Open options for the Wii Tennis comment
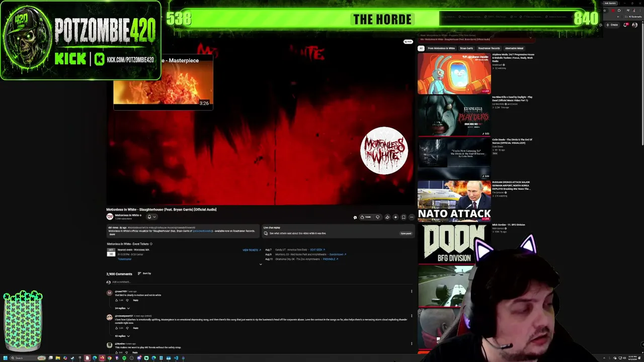Screen dimensions: 644x362 click(x=412, y=344)
